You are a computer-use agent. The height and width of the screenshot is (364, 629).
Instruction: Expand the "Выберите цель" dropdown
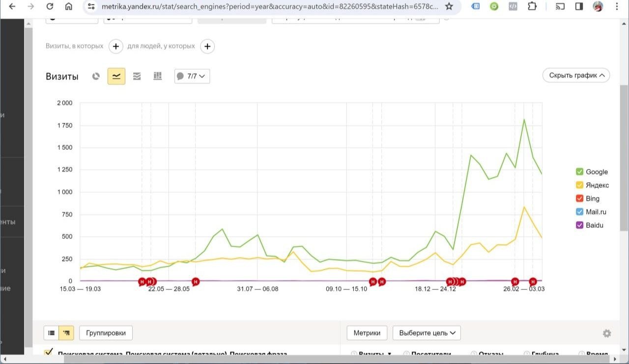coord(427,333)
